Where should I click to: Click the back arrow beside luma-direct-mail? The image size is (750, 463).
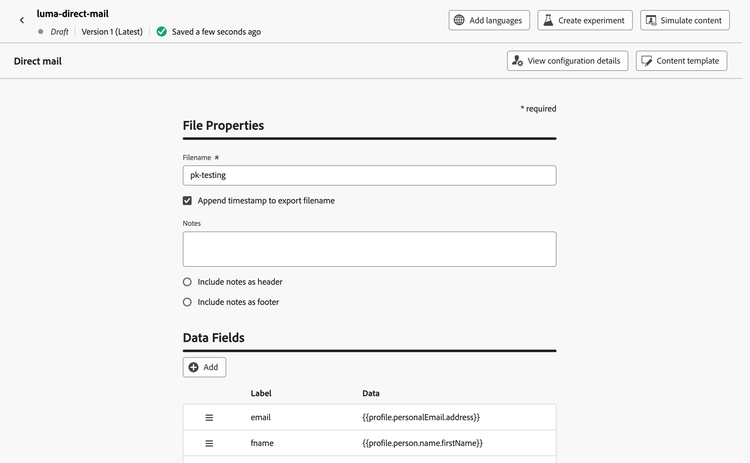click(x=21, y=20)
